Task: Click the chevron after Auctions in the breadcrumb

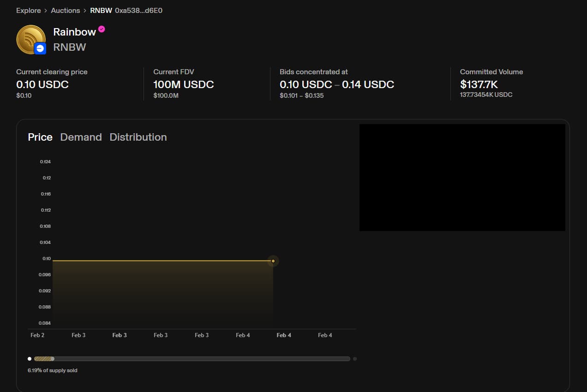Action: [85, 11]
